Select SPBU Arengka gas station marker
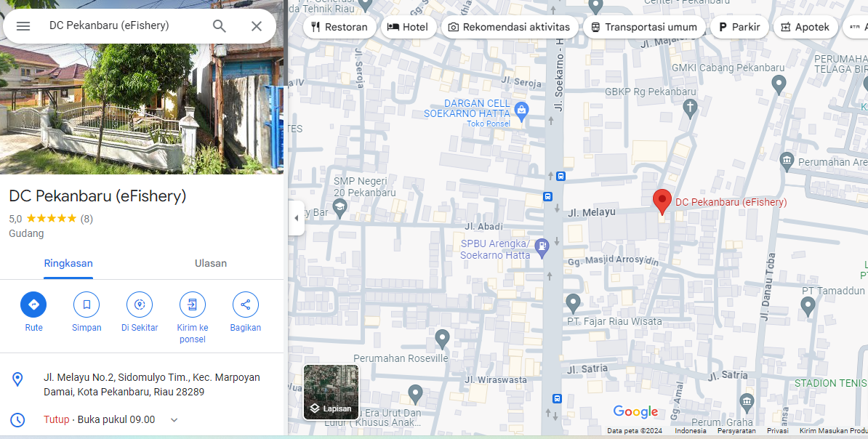Image resolution: width=868 pixels, height=439 pixels. tap(542, 248)
